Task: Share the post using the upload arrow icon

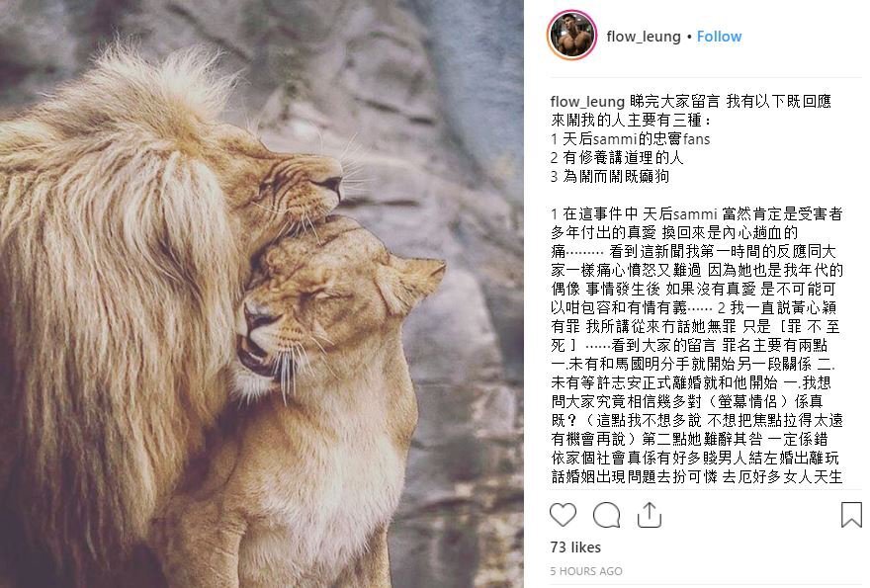Action: [x=650, y=514]
